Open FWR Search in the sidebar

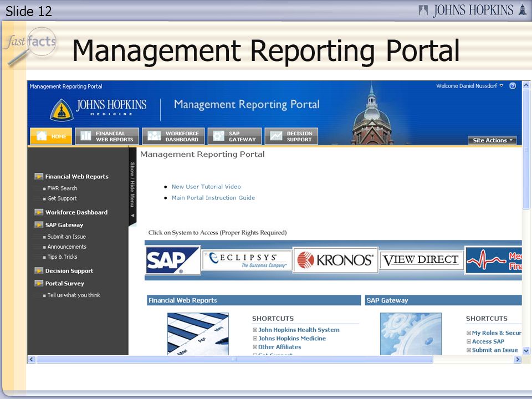tap(62, 188)
